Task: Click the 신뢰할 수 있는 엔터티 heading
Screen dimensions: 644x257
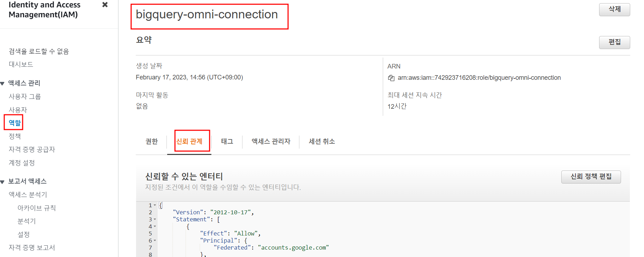Action: point(184,177)
